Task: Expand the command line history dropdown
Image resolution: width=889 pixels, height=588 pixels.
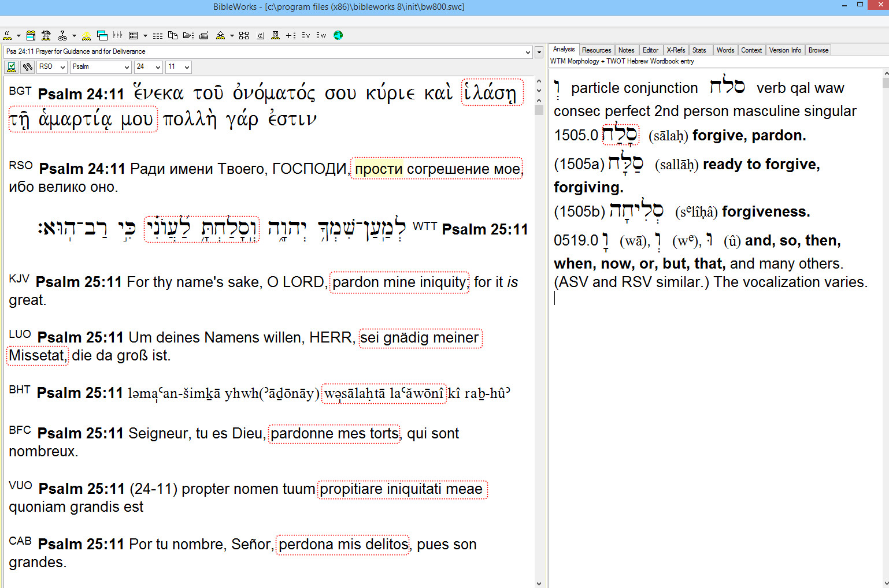Action: (x=528, y=52)
